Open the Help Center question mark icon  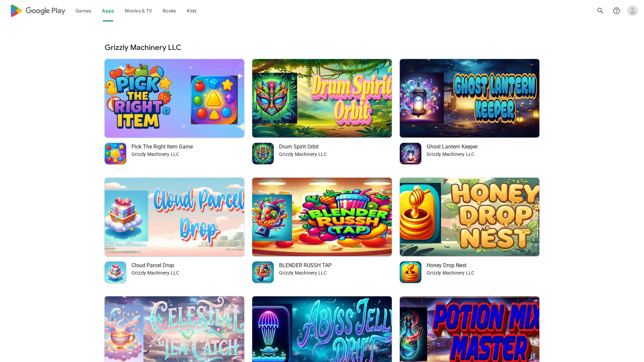tap(616, 11)
